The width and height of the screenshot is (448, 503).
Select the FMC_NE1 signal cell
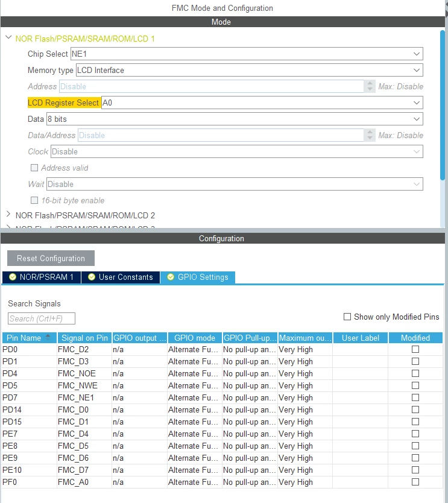coord(84,397)
